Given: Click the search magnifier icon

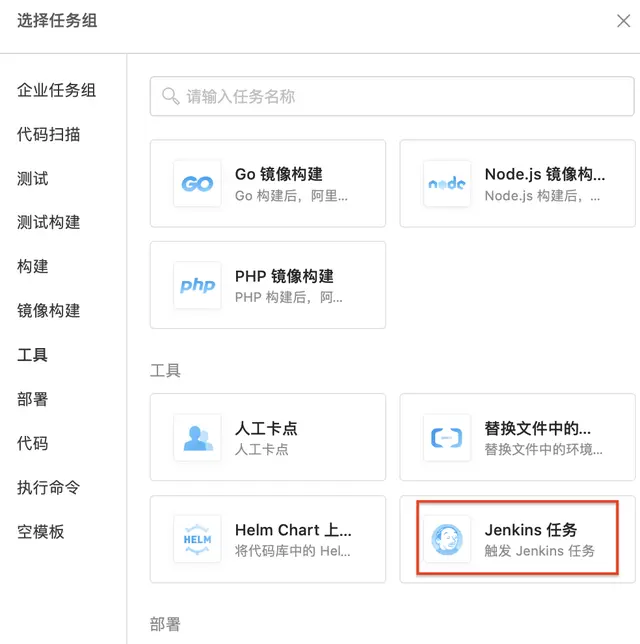Looking at the screenshot, I should [171, 97].
